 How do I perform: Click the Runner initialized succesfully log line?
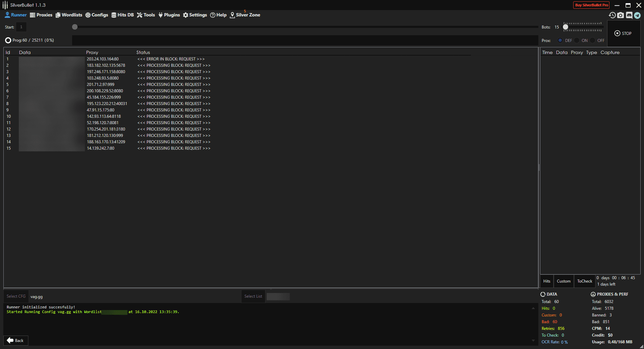[x=41, y=307]
